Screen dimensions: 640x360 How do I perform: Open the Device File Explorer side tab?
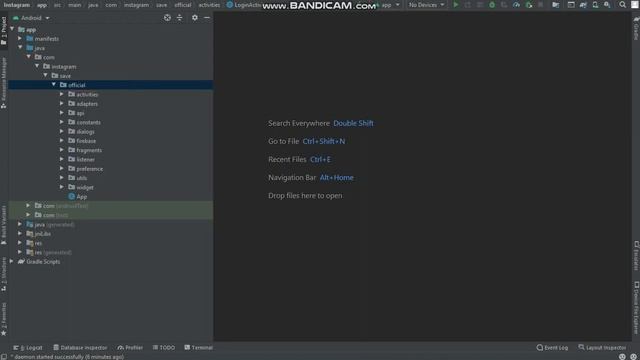(x=636, y=308)
